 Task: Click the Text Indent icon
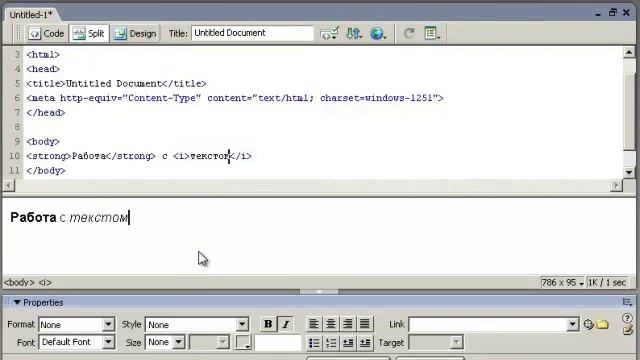365,343
